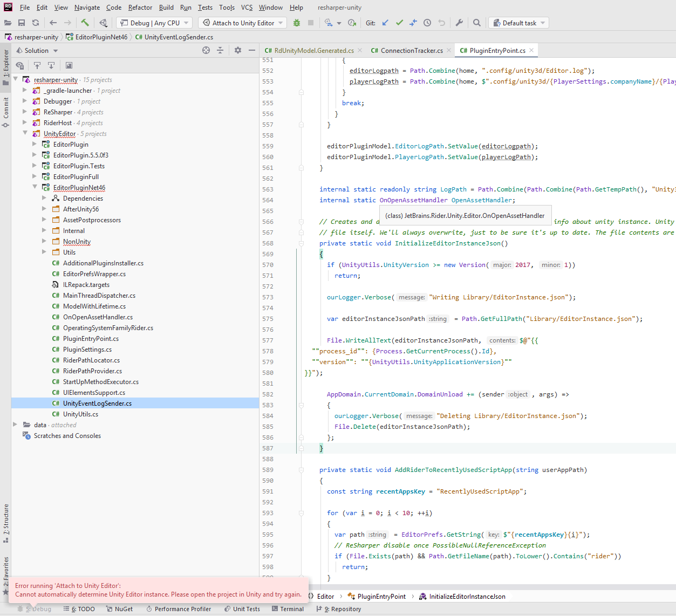Open Git history clock icon
Viewport: 676px width, 616px height.
click(427, 23)
